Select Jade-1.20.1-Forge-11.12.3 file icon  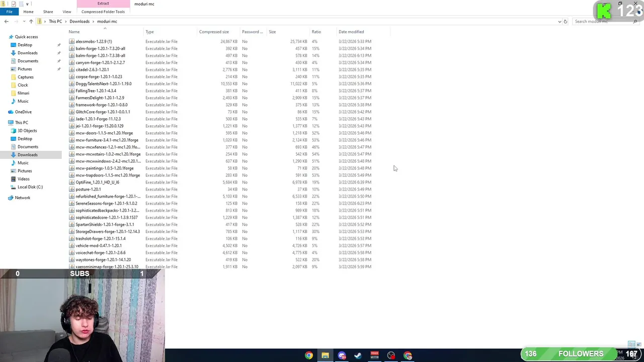72,119
